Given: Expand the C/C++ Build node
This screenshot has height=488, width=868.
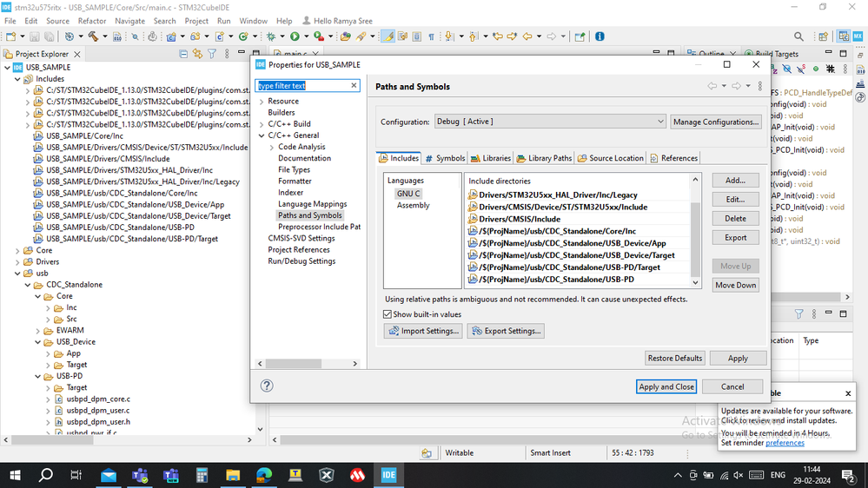Looking at the screenshot, I should (262, 124).
